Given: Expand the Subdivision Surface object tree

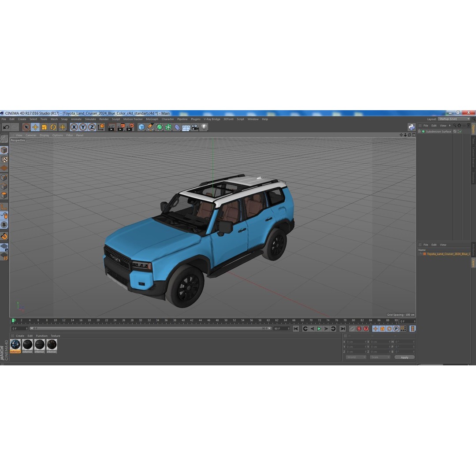Looking at the screenshot, I should pyautogui.click(x=420, y=131).
